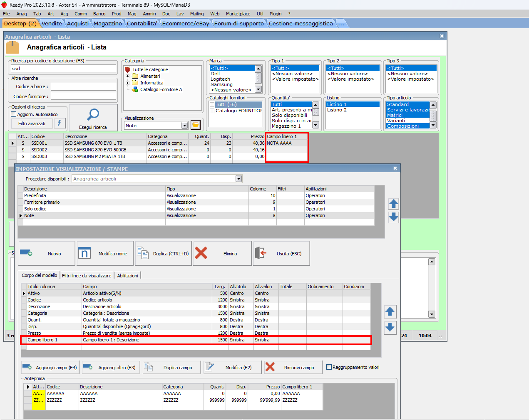Expand the Informatica tree node
The height and width of the screenshot is (420, 529).
click(x=128, y=83)
